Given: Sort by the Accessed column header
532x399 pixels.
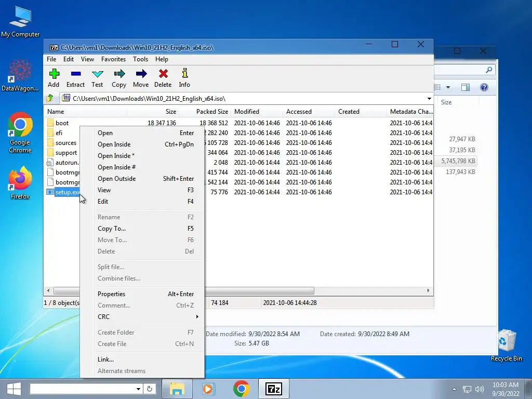Looking at the screenshot, I should [309, 112].
